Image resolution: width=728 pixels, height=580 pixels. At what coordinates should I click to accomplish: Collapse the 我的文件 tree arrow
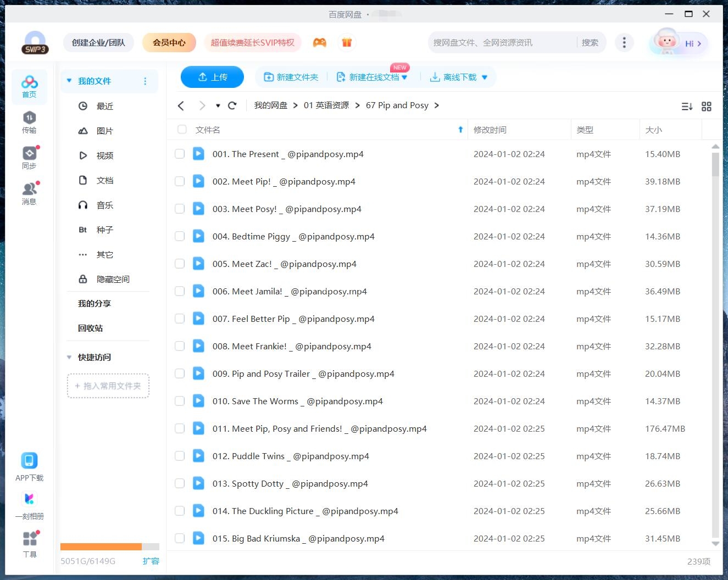(69, 81)
